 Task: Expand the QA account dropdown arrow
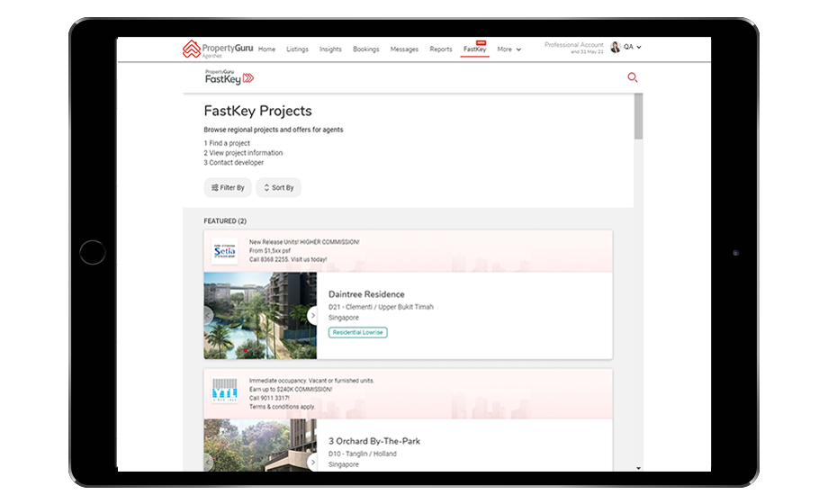(639, 47)
